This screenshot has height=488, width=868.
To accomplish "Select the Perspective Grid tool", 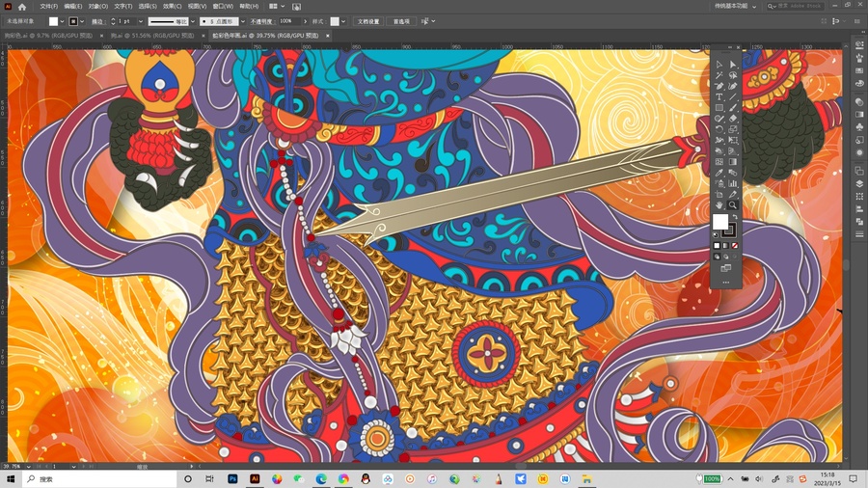I will (x=733, y=151).
